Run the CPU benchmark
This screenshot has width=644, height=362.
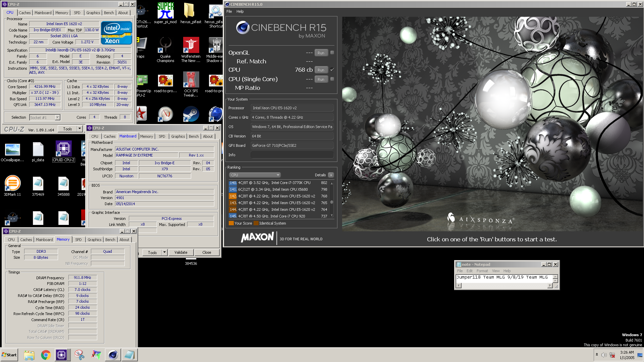321,70
